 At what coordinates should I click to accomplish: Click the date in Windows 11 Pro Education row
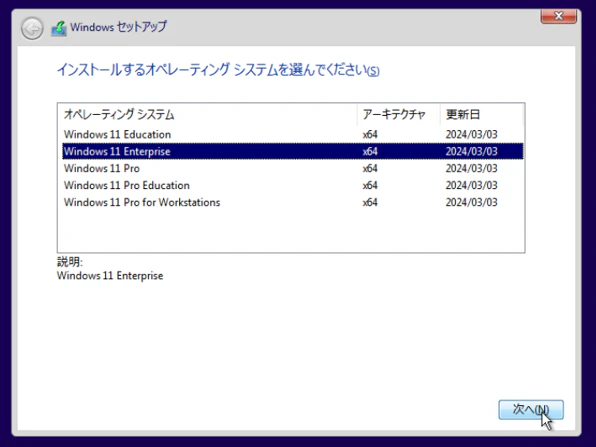tap(471, 185)
